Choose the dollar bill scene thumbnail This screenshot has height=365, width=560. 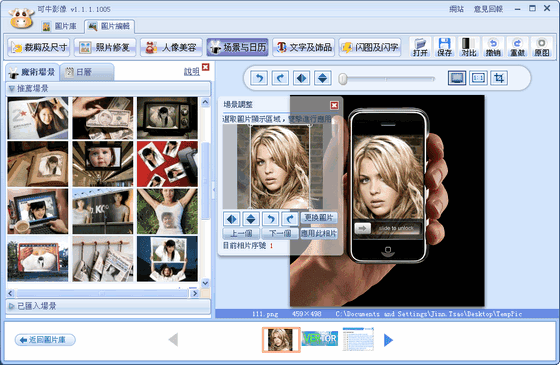[x=103, y=118]
